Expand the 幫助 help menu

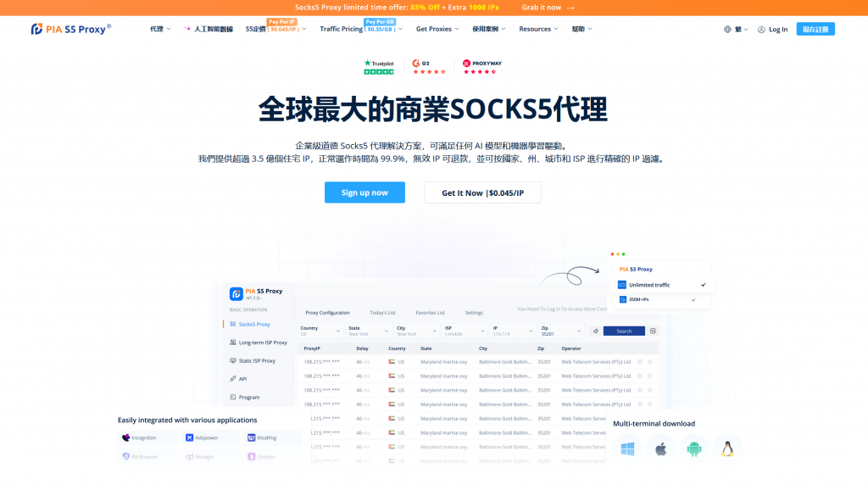tap(581, 29)
